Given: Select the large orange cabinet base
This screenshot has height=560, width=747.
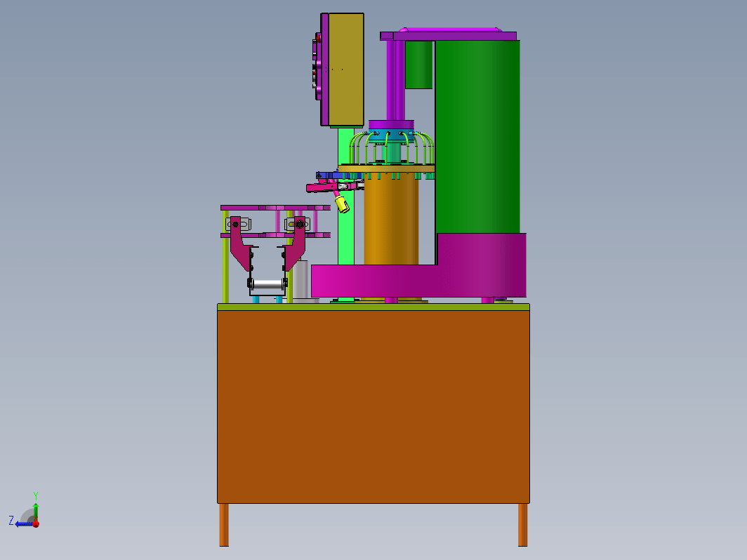Looking at the screenshot, I should tap(373, 407).
